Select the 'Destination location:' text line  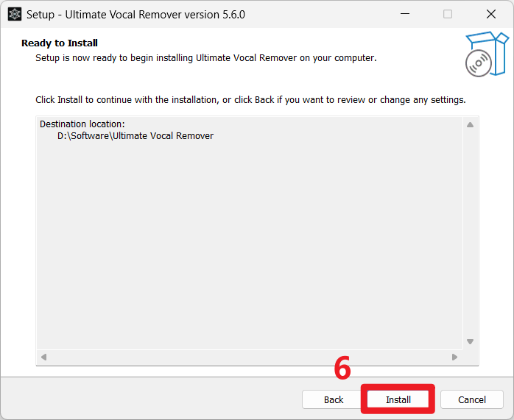pos(82,124)
